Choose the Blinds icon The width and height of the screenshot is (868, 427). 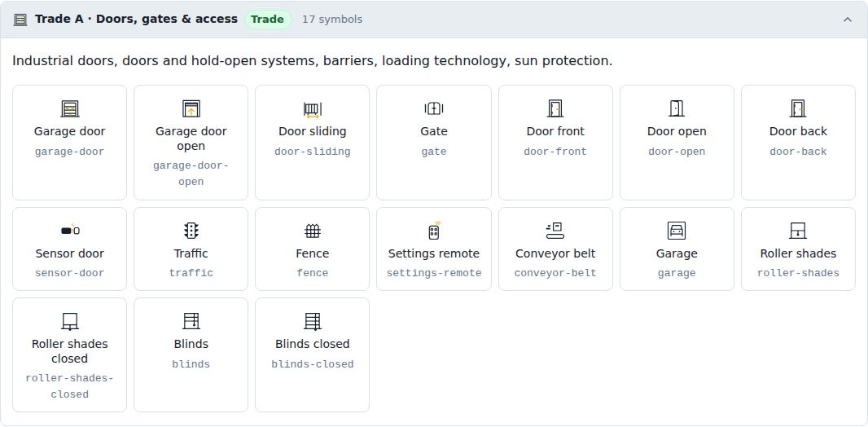click(x=191, y=321)
